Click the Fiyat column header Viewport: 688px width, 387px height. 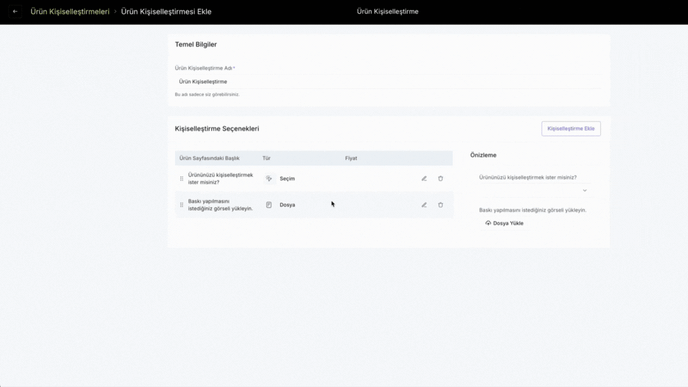(x=351, y=158)
